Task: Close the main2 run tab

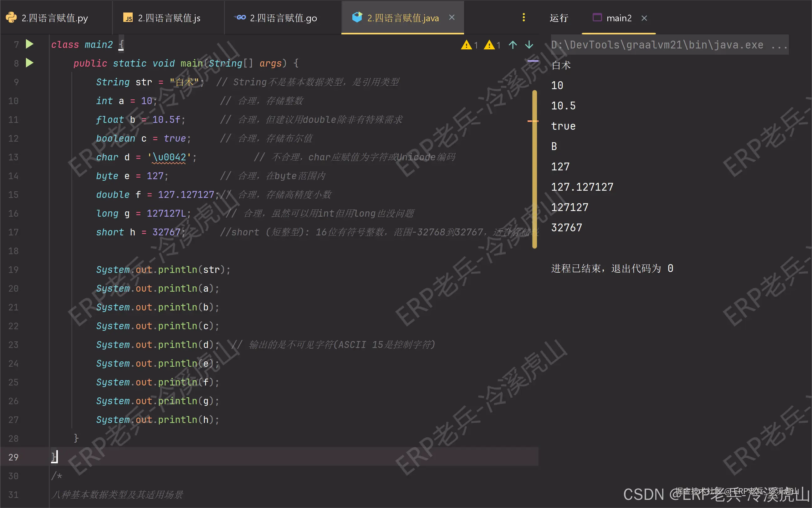Action: [x=644, y=18]
